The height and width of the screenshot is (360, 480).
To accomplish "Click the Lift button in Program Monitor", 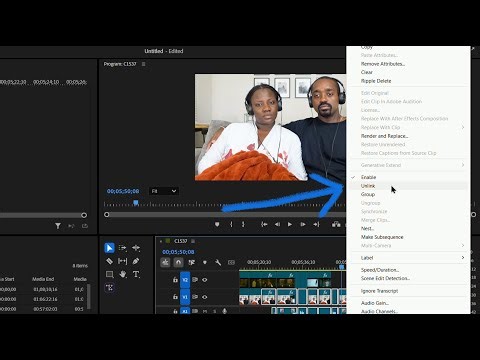I will [336, 225].
